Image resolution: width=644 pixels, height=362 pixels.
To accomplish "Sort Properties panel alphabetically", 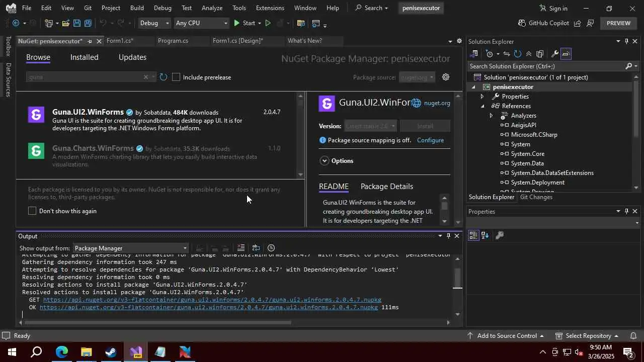I will [x=485, y=235].
